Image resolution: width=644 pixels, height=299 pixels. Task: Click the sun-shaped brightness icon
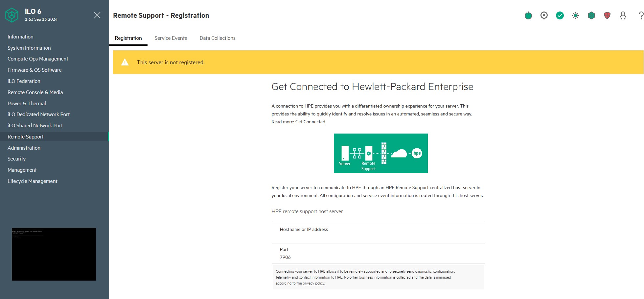coord(576,15)
